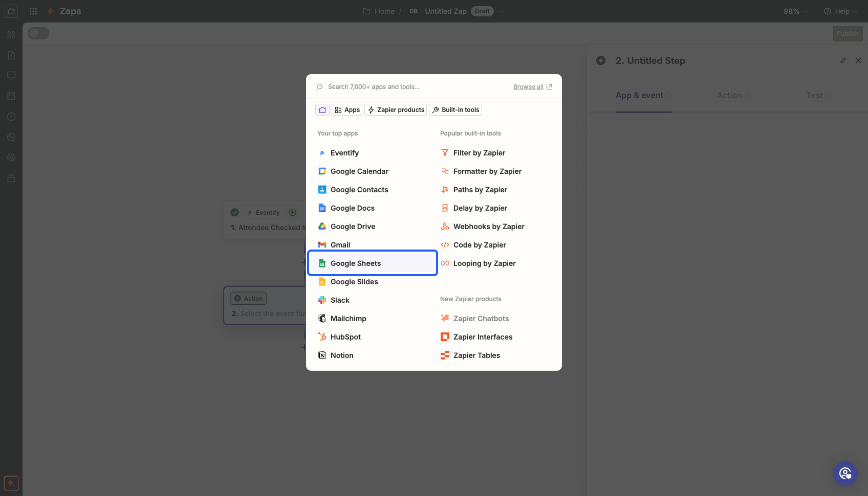This screenshot has height=496, width=868.
Task: Click the Zapier home icon top-left
Action: (11, 11)
